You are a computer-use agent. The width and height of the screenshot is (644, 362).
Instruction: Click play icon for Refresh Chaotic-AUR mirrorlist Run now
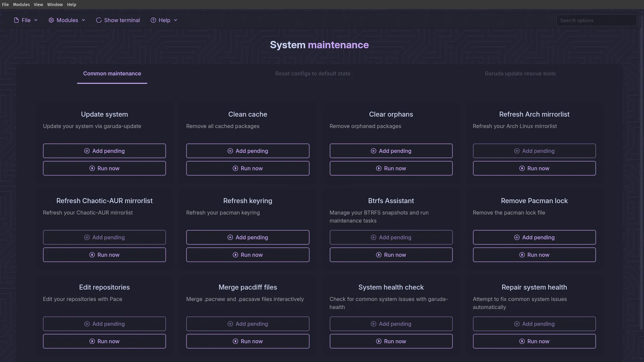tap(92, 255)
